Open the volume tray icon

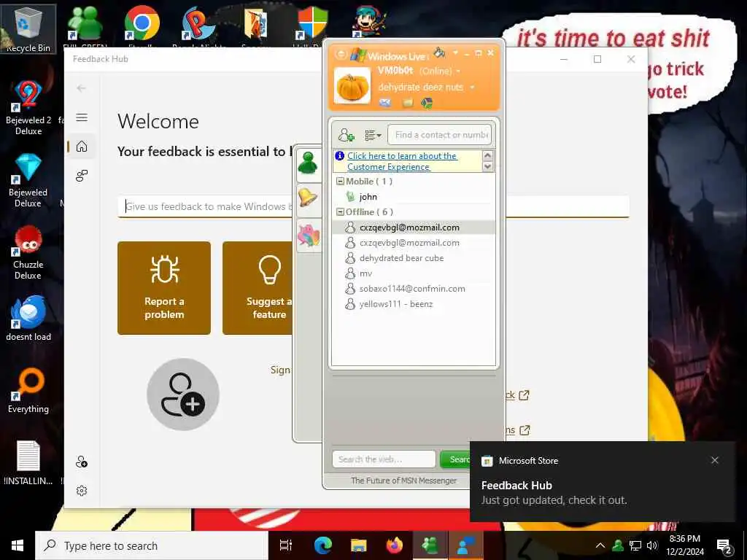pos(652,545)
